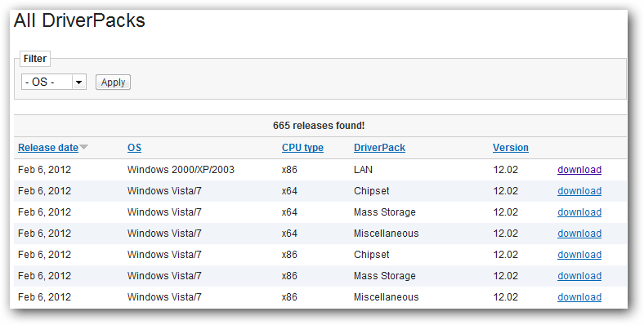Download the Miscellaneous x64 pack
The height and width of the screenshot is (325, 644).
pyautogui.click(x=579, y=234)
